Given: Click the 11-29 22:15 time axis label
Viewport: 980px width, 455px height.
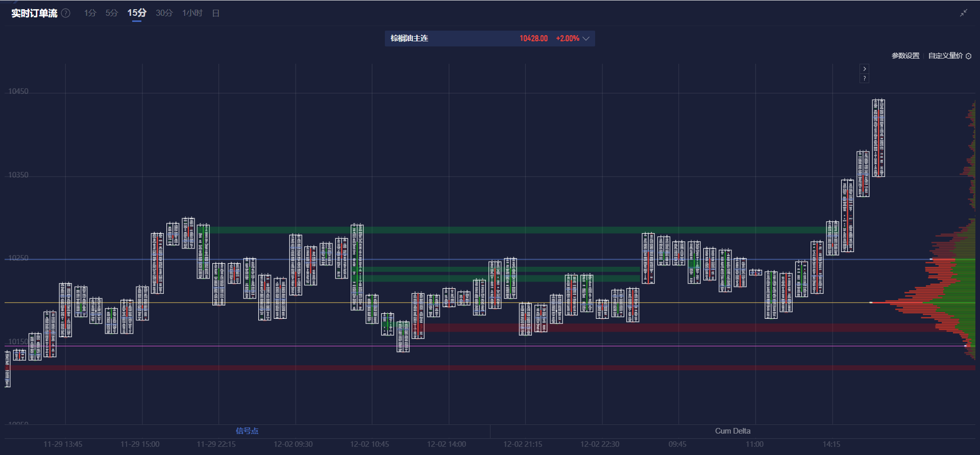Looking at the screenshot, I should click(216, 444).
